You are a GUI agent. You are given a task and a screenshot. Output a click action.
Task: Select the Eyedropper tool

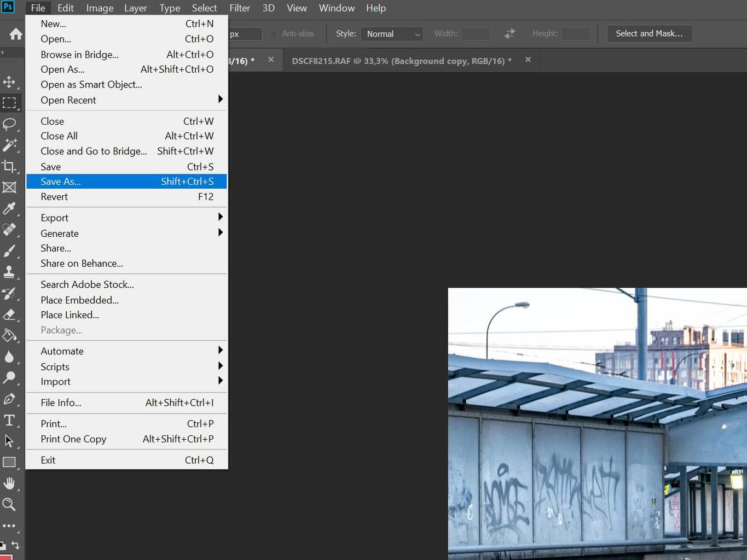(x=9, y=208)
